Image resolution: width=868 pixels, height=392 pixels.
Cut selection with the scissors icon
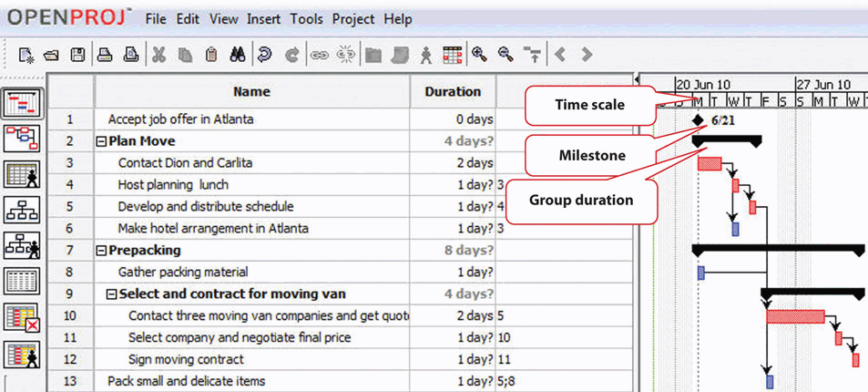(x=158, y=55)
